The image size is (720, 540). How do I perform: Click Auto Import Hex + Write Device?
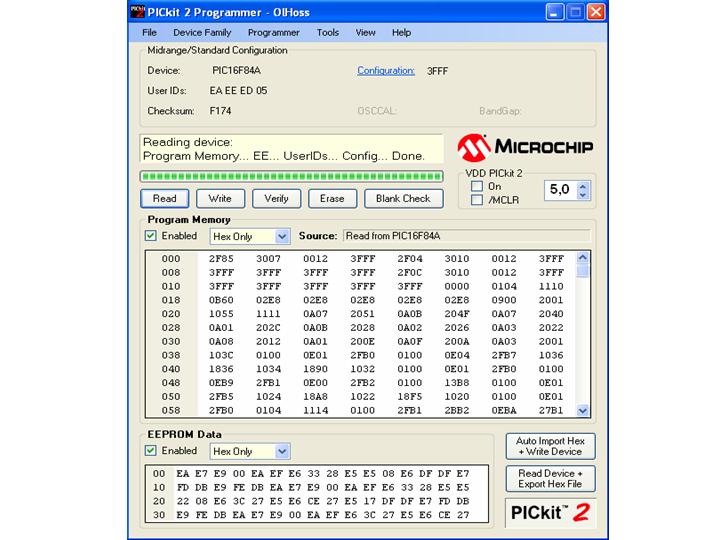(551, 446)
